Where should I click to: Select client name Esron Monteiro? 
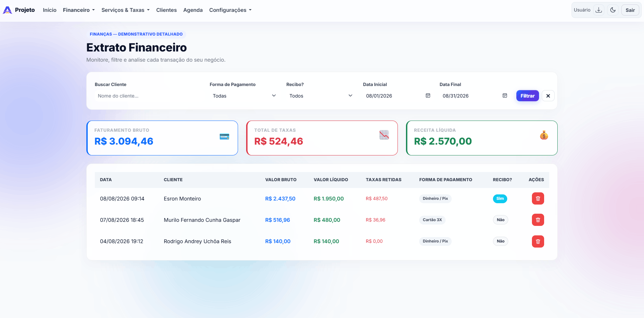pos(183,199)
